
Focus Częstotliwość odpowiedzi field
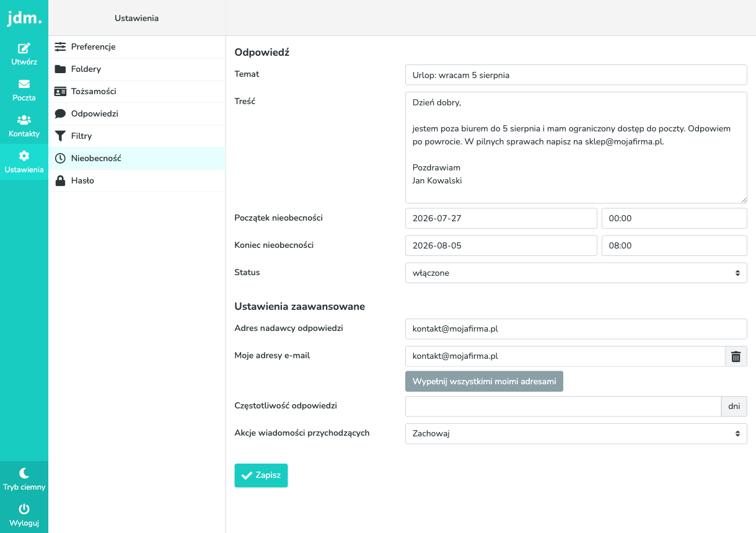(563, 407)
